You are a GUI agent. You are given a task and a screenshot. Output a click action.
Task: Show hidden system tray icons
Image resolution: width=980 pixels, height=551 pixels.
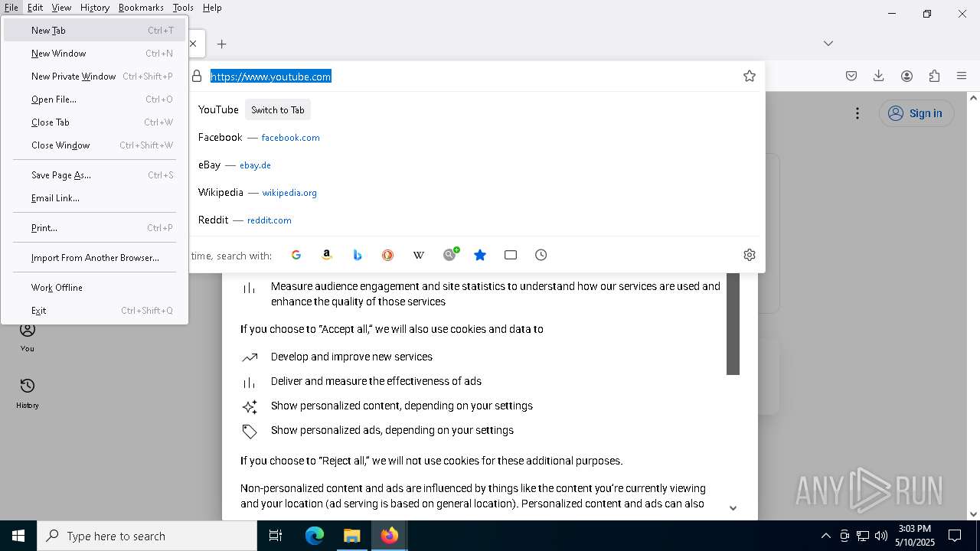[825, 536]
